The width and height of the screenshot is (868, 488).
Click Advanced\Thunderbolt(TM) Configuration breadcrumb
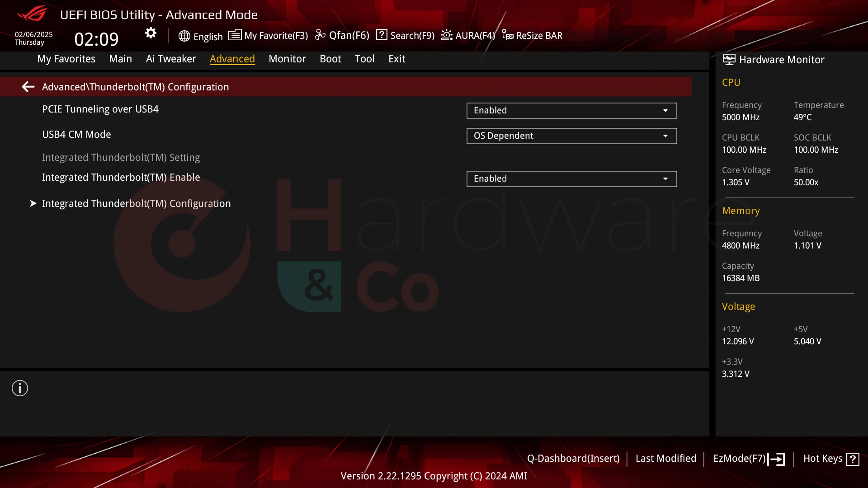pos(135,87)
